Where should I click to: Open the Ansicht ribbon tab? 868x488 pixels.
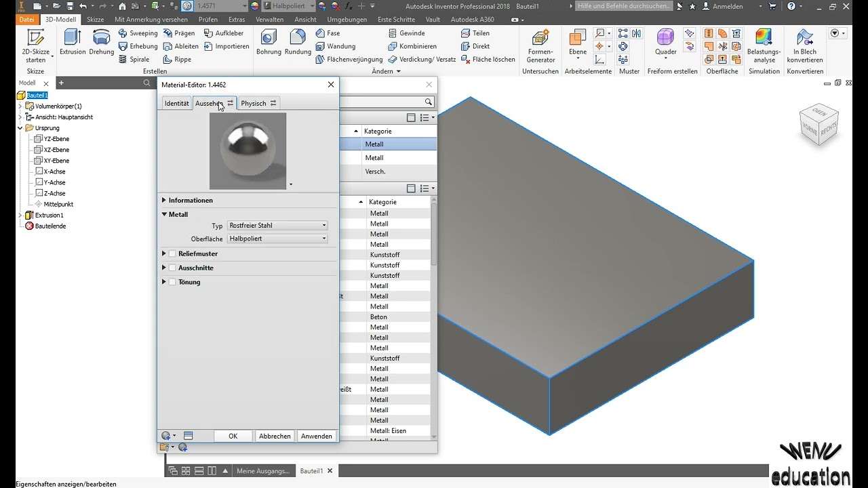306,20
